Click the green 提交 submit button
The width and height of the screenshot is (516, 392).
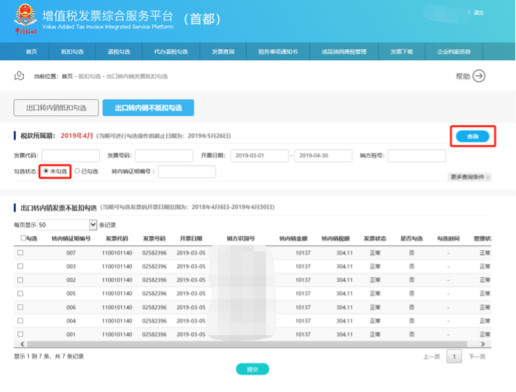click(x=252, y=369)
